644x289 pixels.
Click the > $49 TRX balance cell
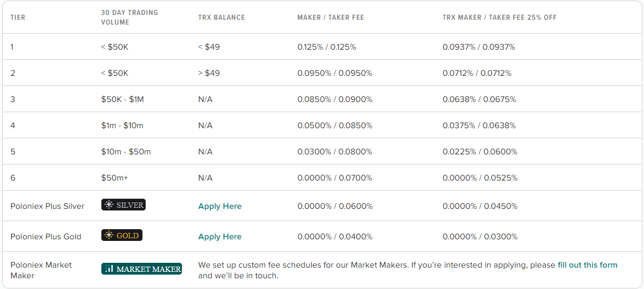tap(209, 73)
